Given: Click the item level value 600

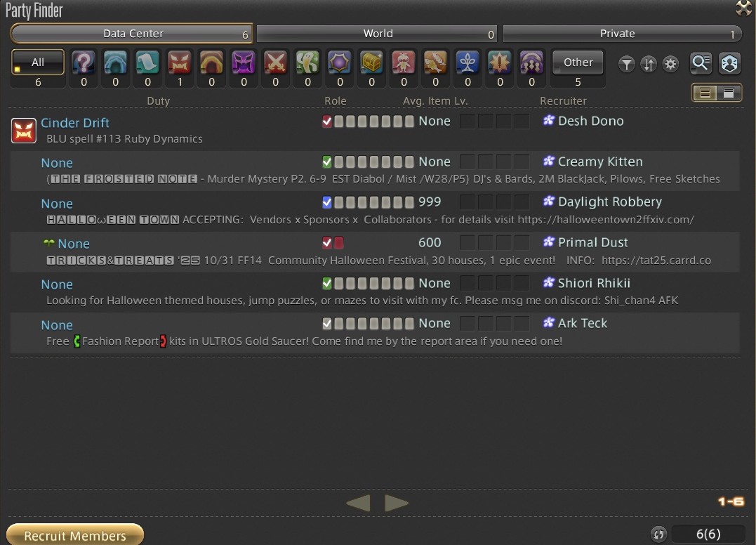Looking at the screenshot, I should click(x=430, y=242).
